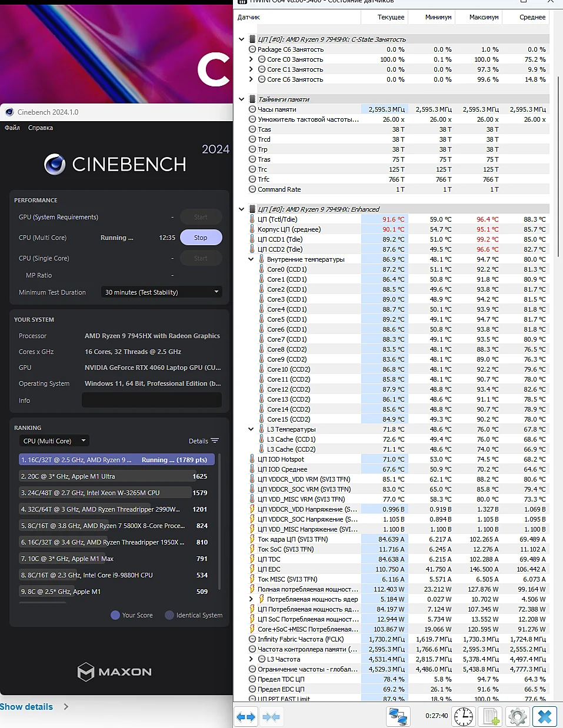The width and height of the screenshot is (563, 728).
Task: Click the Show details link
Action: click(26, 707)
